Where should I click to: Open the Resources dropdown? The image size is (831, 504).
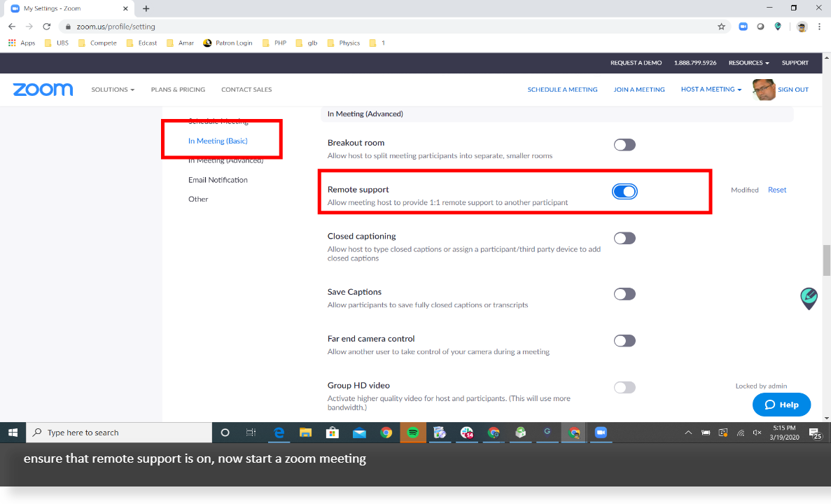point(748,62)
